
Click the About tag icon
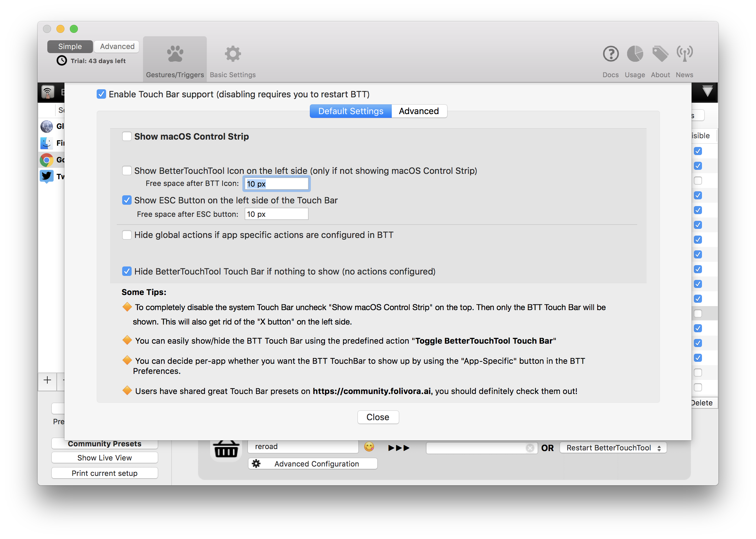pos(660,54)
